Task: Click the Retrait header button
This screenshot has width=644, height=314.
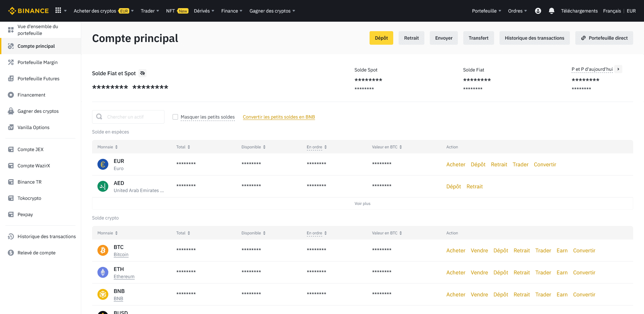Action: [412, 38]
